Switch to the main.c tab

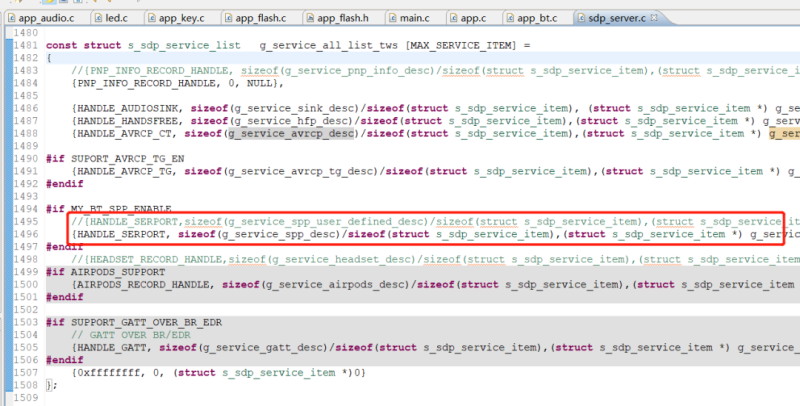pyautogui.click(x=412, y=18)
